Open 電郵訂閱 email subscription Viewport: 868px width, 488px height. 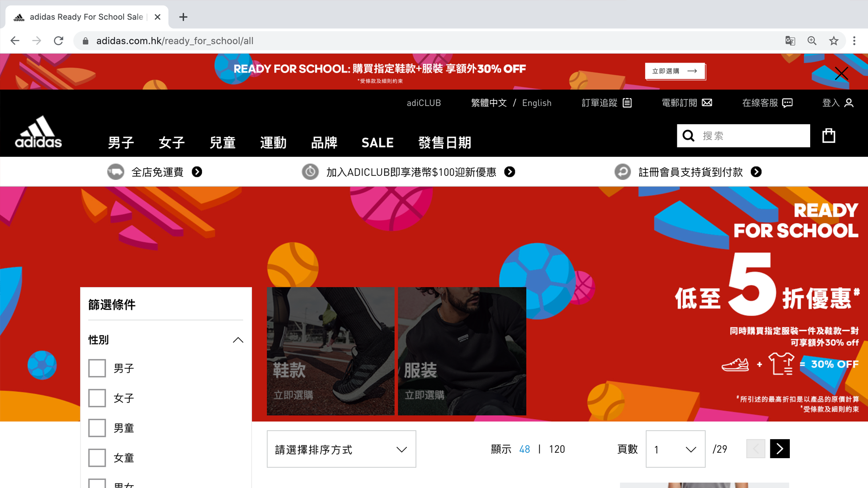(x=687, y=103)
